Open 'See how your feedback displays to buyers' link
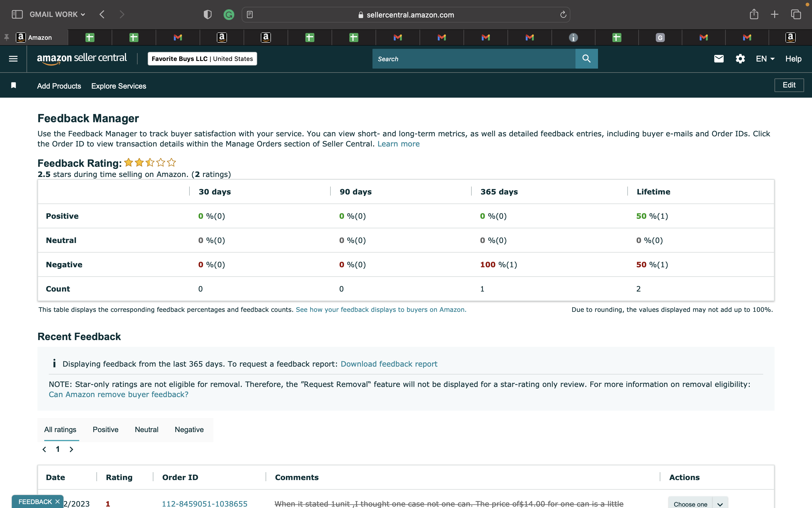812x508 pixels. coord(381,309)
